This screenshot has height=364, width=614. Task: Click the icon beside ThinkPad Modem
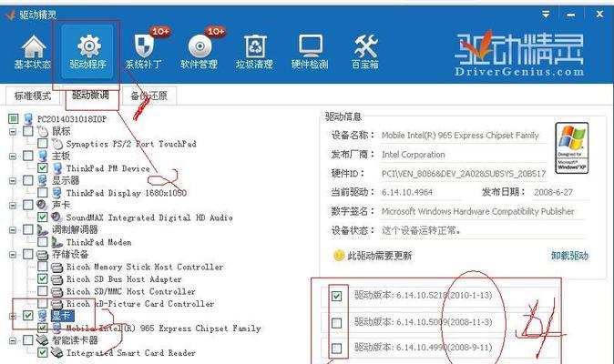(57, 242)
